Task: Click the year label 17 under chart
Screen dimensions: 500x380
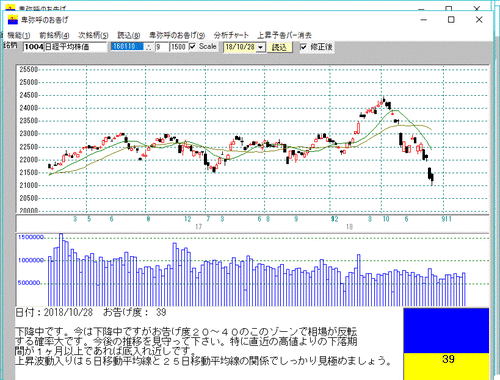Action: (x=198, y=227)
